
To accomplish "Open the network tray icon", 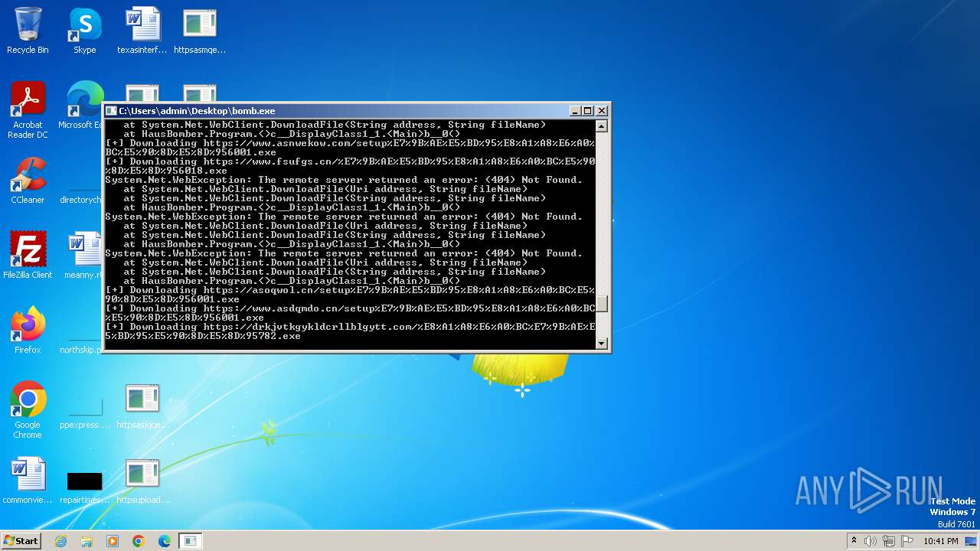I will tap(889, 541).
